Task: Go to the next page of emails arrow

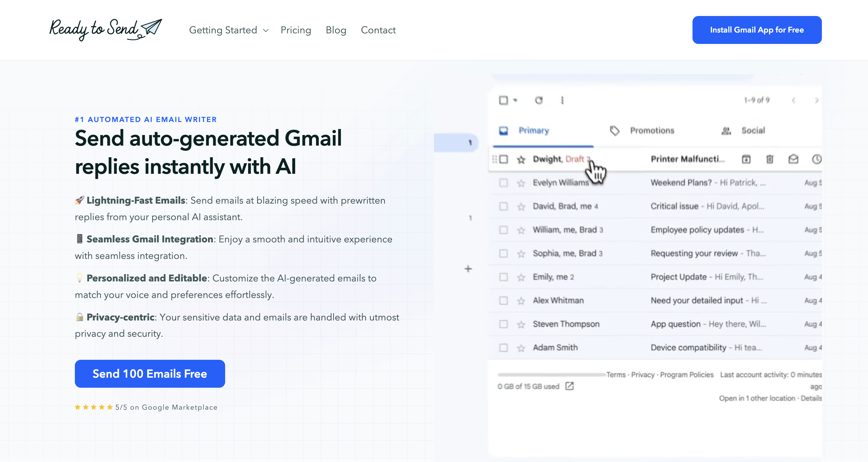Action: tap(816, 100)
